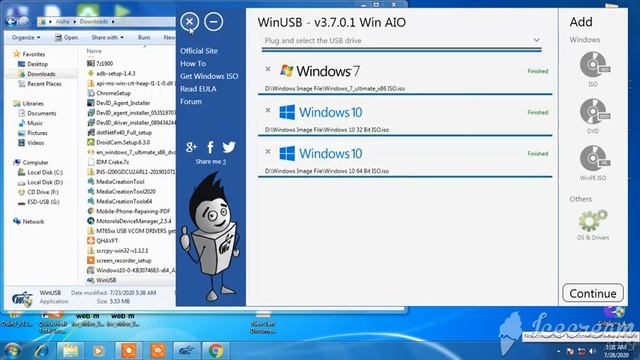The image size is (640, 360).
Task: Close WinUSB using the round X button
Action: click(x=190, y=22)
